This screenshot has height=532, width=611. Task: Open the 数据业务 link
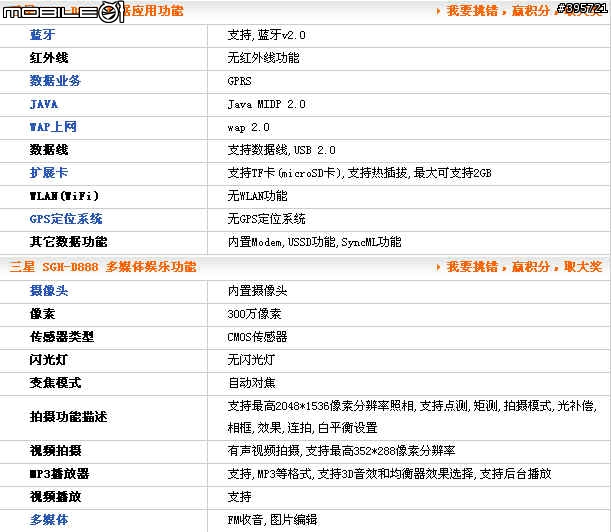[x=55, y=81]
